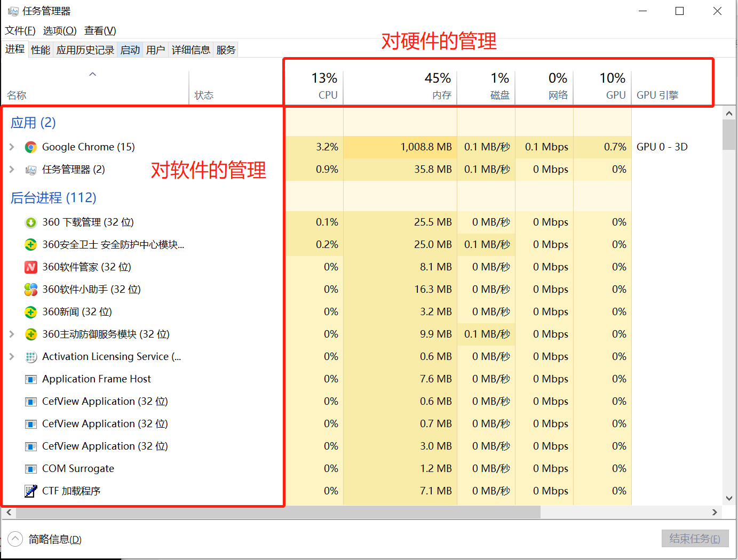The height and width of the screenshot is (560, 738).
Task: Click the 0.7% GPU cell for Chrome
Action: pos(602,147)
